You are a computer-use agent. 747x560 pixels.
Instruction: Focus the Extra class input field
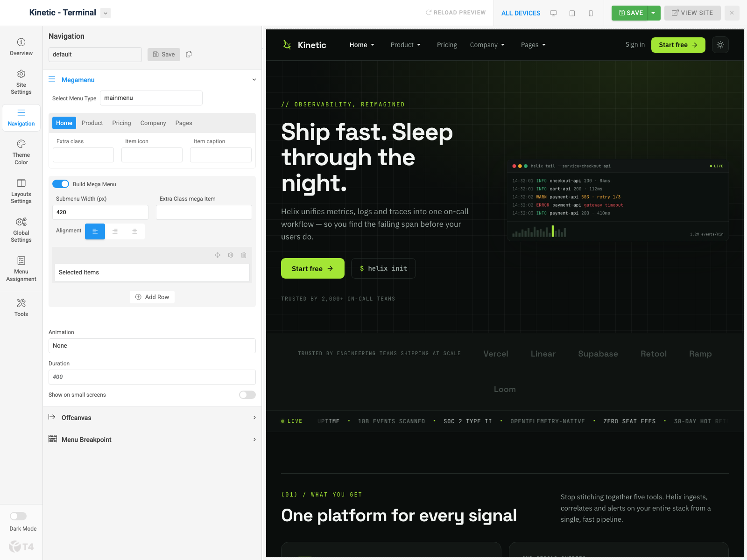click(84, 155)
